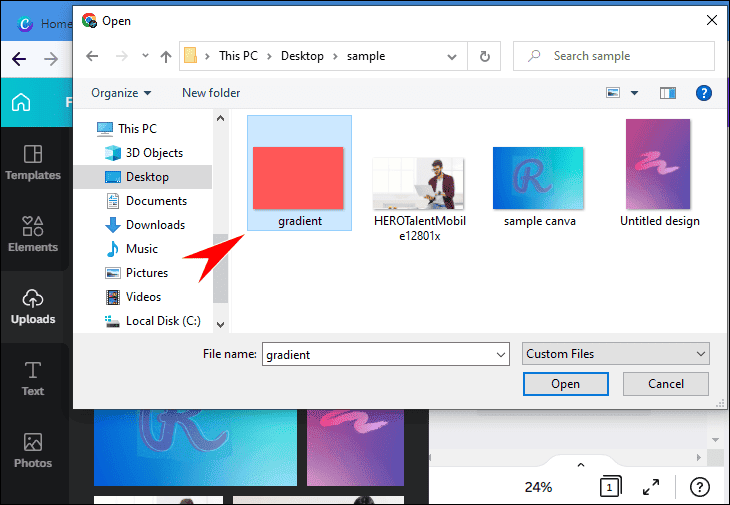Image resolution: width=730 pixels, height=505 pixels.
Task: Go forward in Canva browser window
Action: click(x=51, y=59)
